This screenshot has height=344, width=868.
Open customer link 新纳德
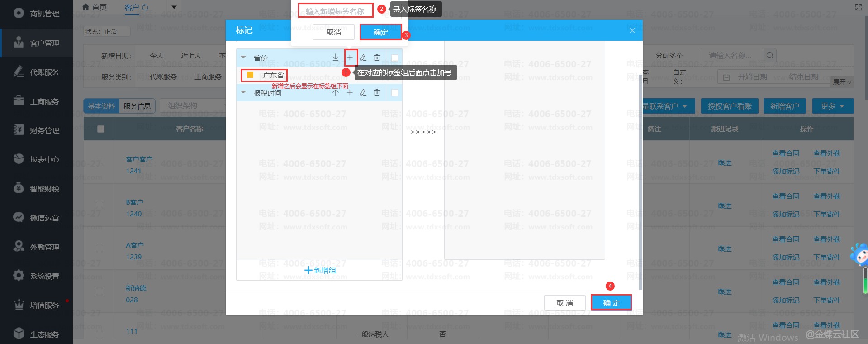pyautogui.click(x=136, y=288)
